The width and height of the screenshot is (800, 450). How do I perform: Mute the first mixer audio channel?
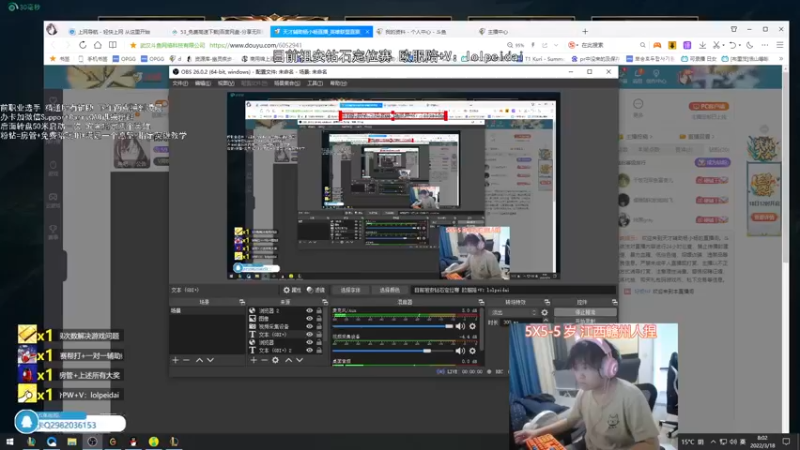(460, 326)
